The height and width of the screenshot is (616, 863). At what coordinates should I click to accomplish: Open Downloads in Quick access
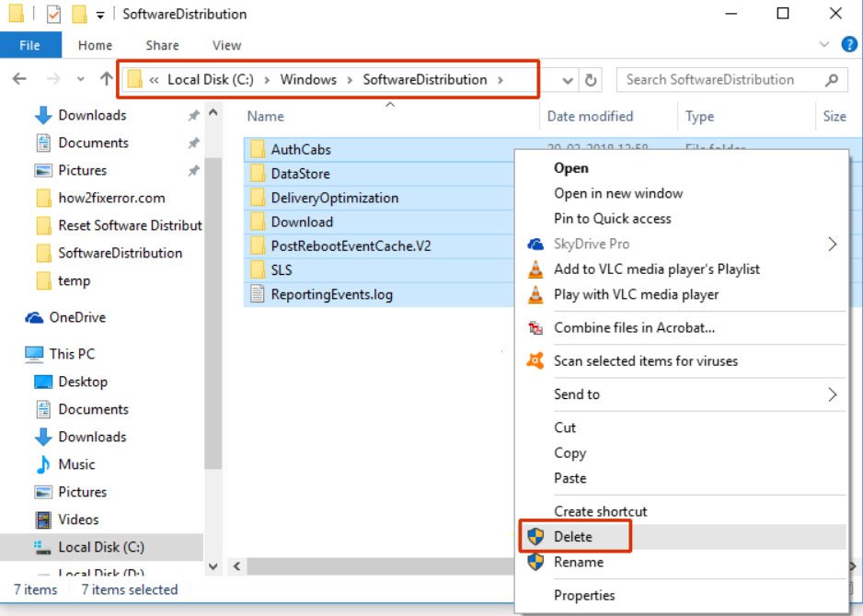(x=92, y=115)
